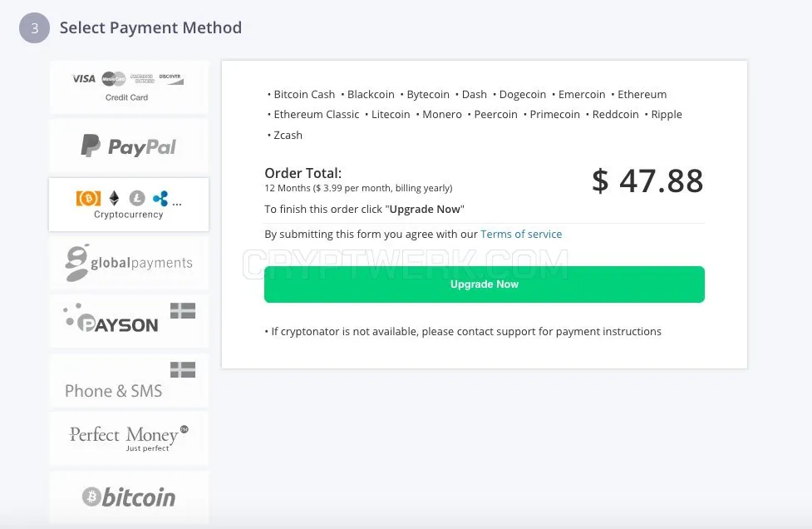The image size is (812, 529).
Task: Select the Credit Card label
Action: click(x=126, y=97)
